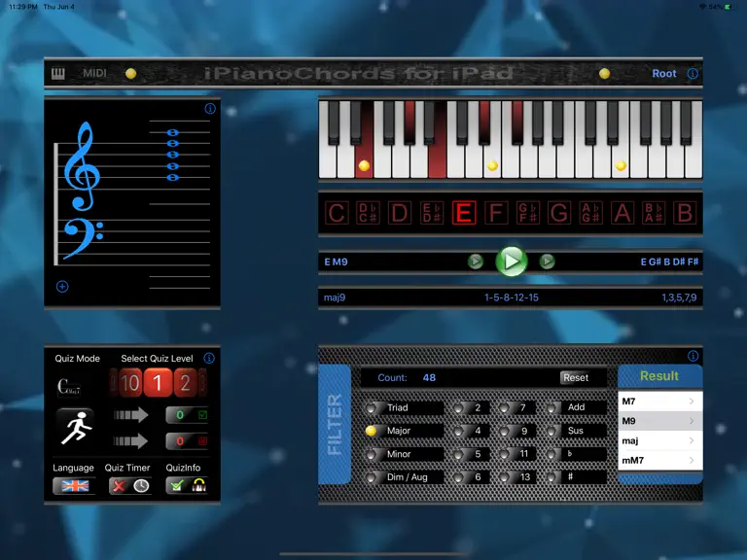Change language with the UK flag
This screenshot has height=560, width=747.
click(x=75, y=486)
